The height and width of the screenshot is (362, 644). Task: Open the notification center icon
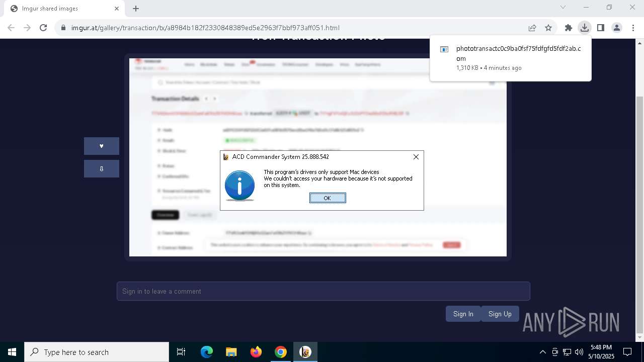[627, 352]
